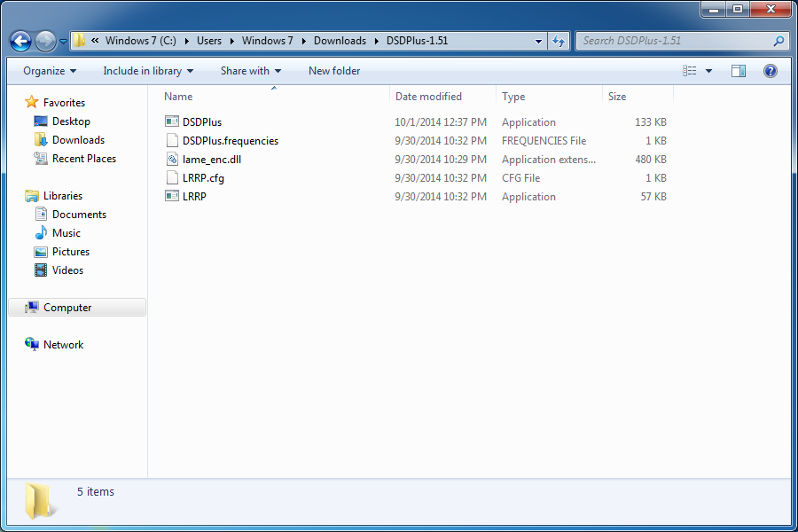This screenshot has height=532, width=798.
Task: Click the DSDPlus application icon
Action: [x=172, y=121]
